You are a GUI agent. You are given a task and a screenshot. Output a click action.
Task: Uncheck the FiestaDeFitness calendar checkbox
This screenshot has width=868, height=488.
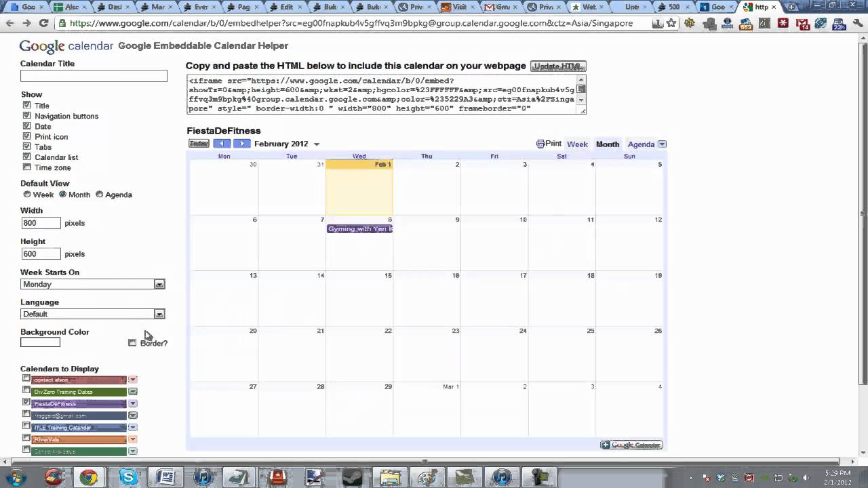tap(26, 402)
